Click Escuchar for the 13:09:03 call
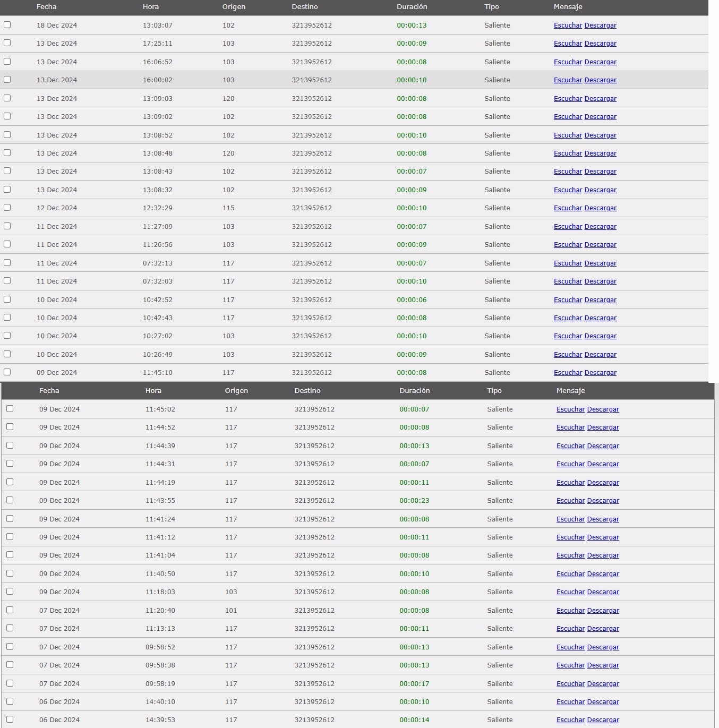This screenshot has width=719, height=728. tap(568, 99)
